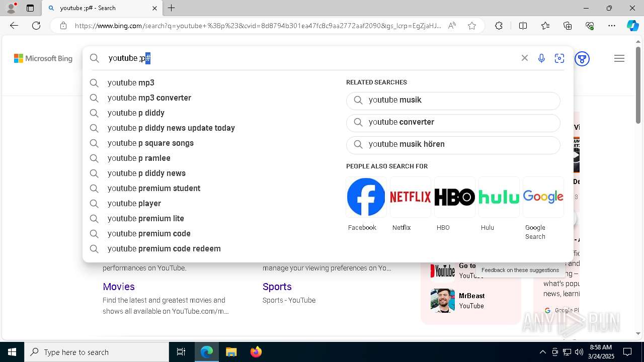Click the taskbar 'Type here to search' box

pyautogui.click(x=97, y=352)
